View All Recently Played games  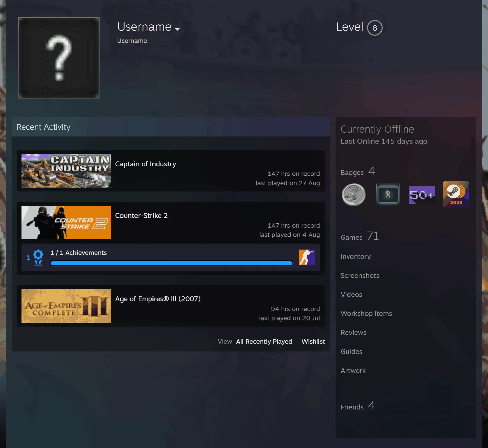264,341
